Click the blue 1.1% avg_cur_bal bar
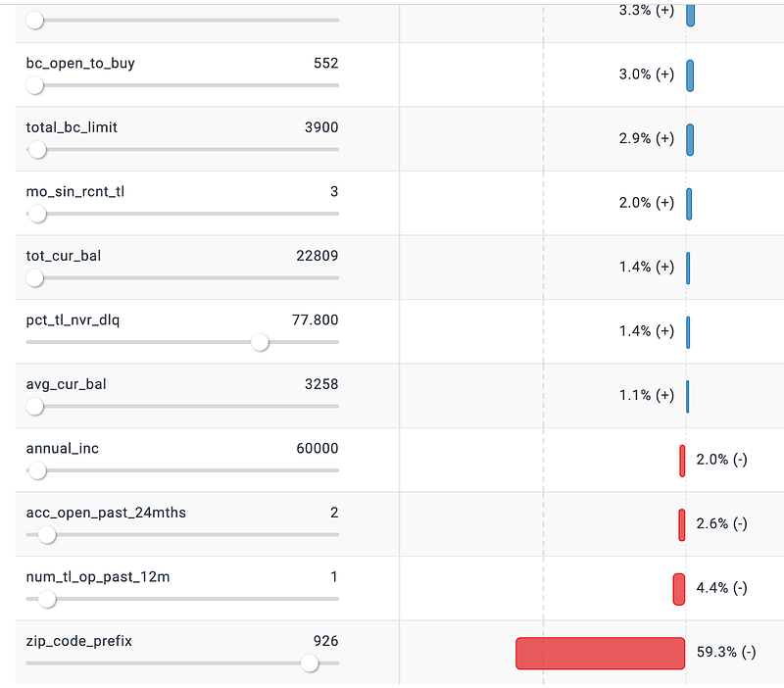Screen dimensions: 784x688 [x=688, y=396]
